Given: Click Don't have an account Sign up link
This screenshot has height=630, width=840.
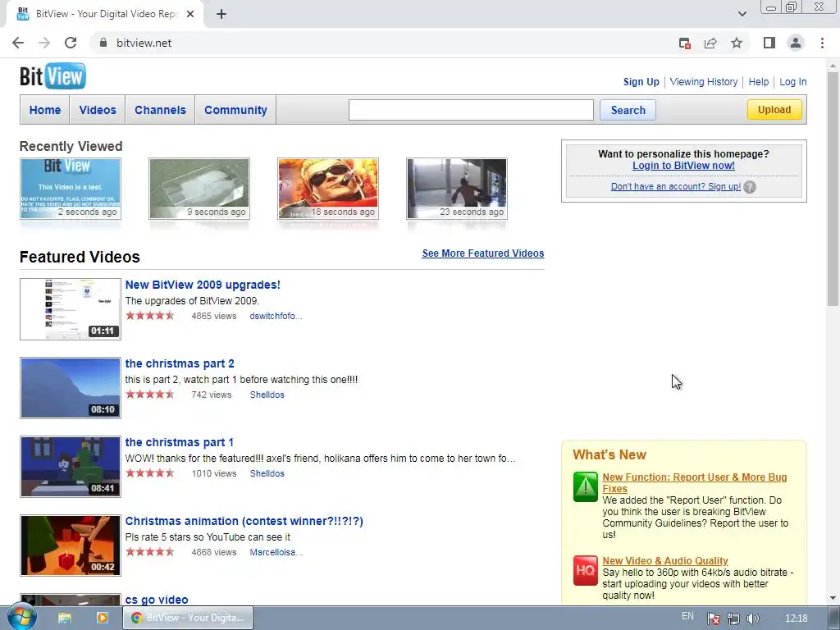Looking at the screenshot, I should [x=676, y=186].
